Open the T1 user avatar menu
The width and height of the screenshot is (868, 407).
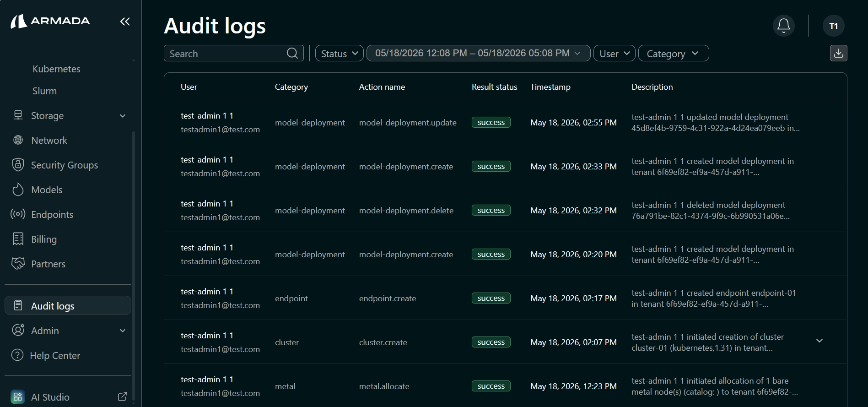pyautogui.click(x=833, y=26)
